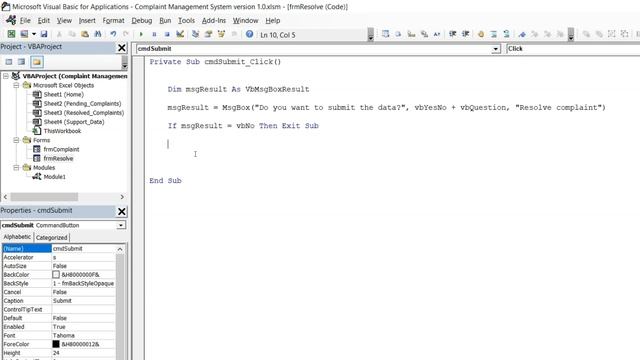640x360 pixels.
Task: Select Module1 in project tree
Action: (54, 177)
